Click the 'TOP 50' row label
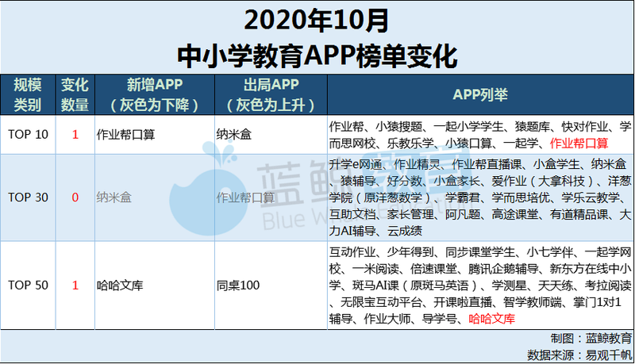Screen dimensions: 635x364 point(28,285)
